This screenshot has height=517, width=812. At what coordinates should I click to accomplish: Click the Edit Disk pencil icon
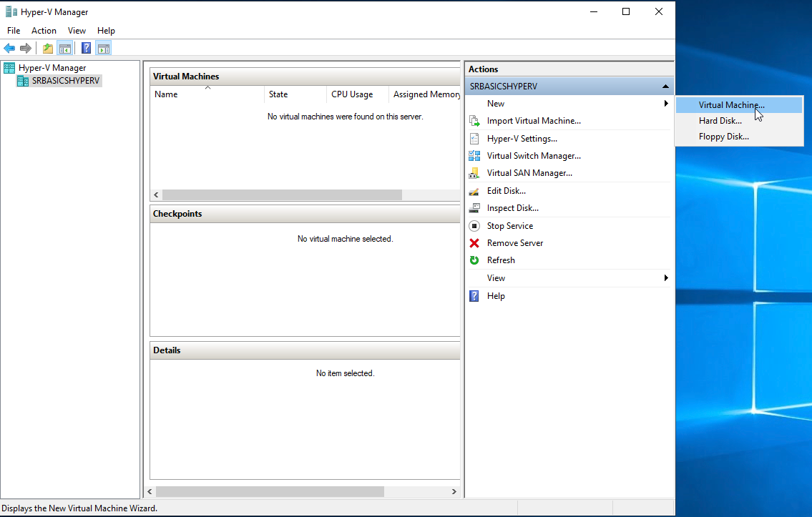pyautogui.click(x=474, y=192)
